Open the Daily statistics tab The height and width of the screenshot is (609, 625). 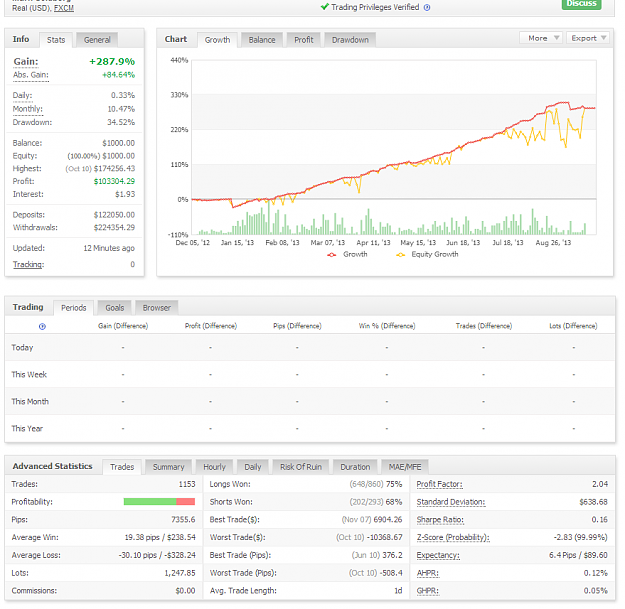pyautogui.click(x=253, y=467)
